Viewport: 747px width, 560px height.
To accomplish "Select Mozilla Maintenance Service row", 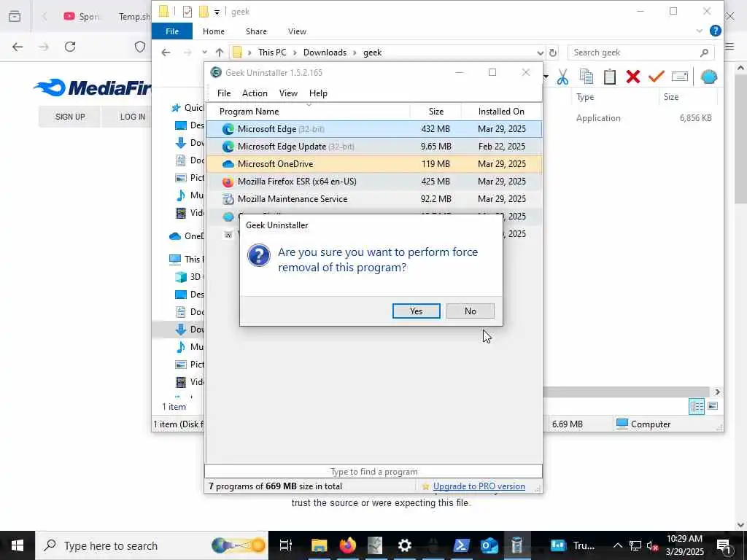I will 373,199.
